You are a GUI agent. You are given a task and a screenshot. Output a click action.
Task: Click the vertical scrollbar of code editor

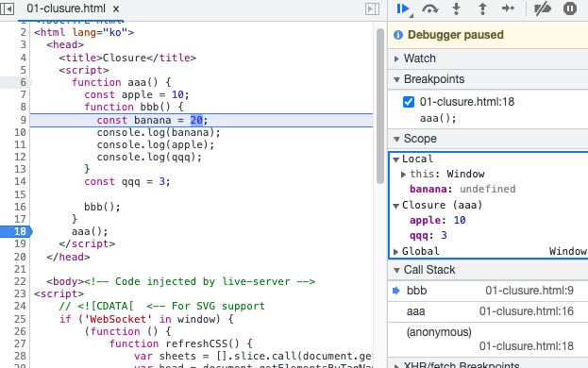pyautogui.click(x=379, y=107)
